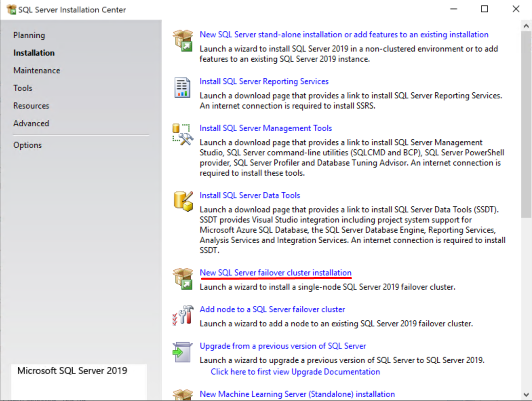Open the Planning section
This screenshot has height=401, width=532.
[x=29, y=35]
